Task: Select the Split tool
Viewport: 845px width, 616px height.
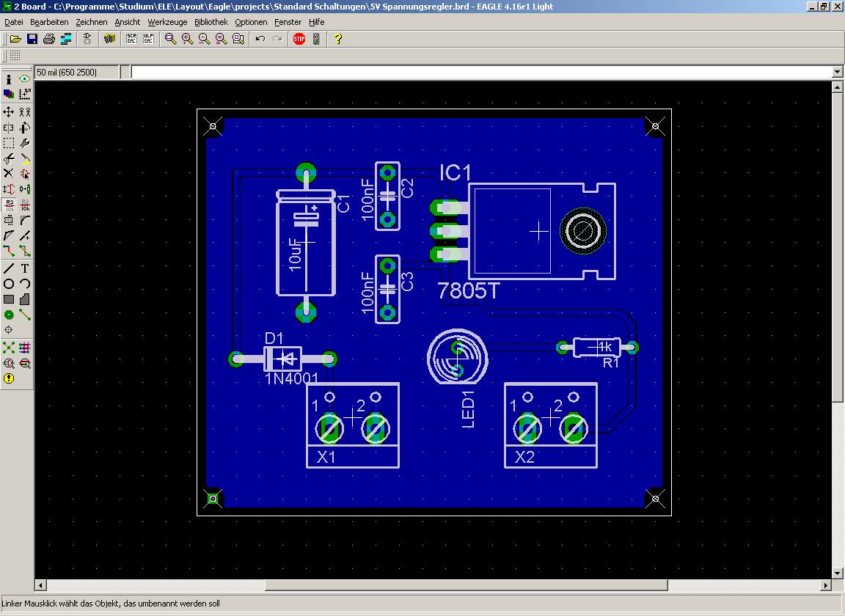Action: (9, 235)
